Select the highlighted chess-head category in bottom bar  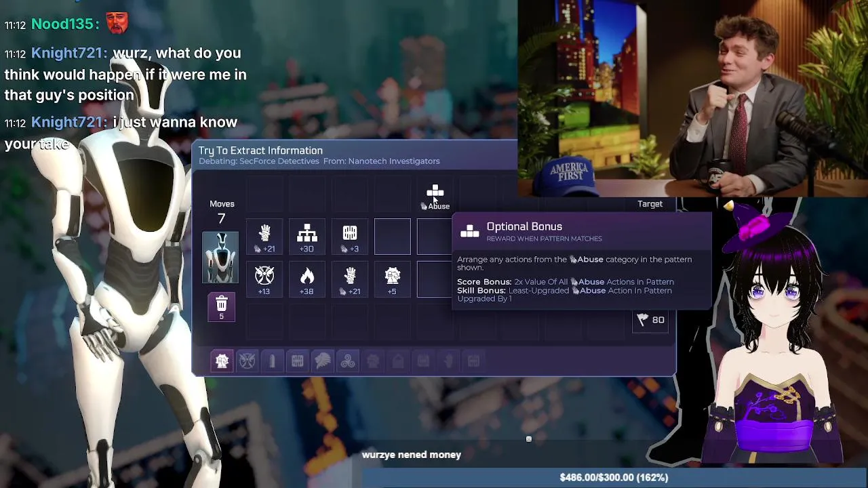[x=222, y=361]
